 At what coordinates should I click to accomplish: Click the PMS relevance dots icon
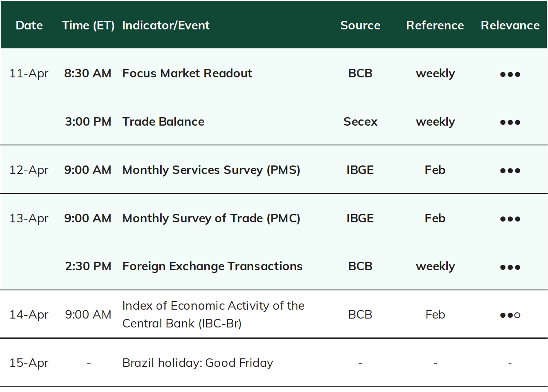tap(510, 170)
